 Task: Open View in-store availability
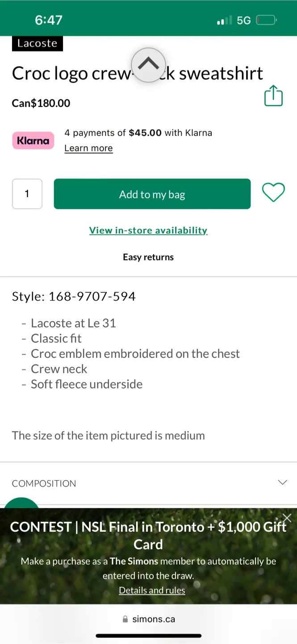coord(148,230)
